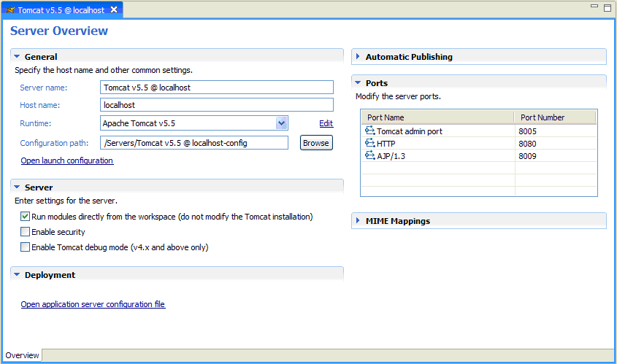617x364 pixels.
Task: Uncheck Run modules directly from the workspace
Action: point(25,217)
